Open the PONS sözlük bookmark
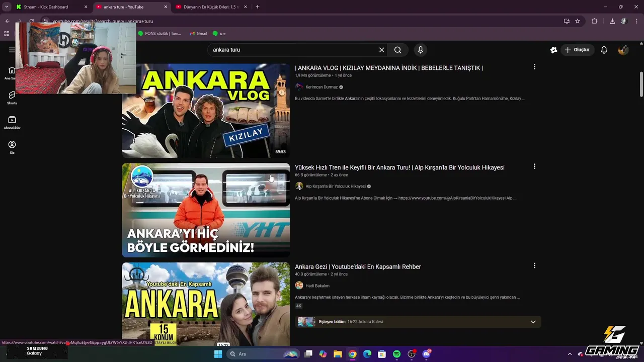This screenshot has width=644, height=362. (159, 34)
